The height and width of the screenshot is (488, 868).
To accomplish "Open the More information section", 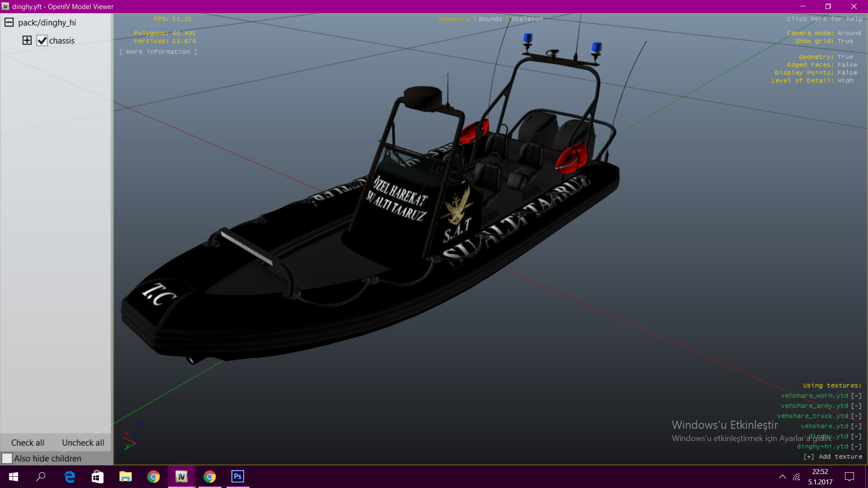I will pyautogui.click(x=158, y=52).
